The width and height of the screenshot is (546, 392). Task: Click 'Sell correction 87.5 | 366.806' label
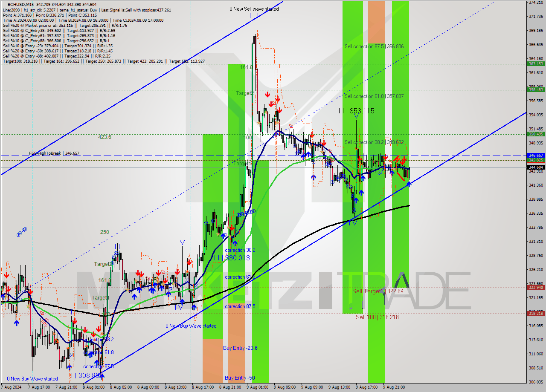coord(374,46)
